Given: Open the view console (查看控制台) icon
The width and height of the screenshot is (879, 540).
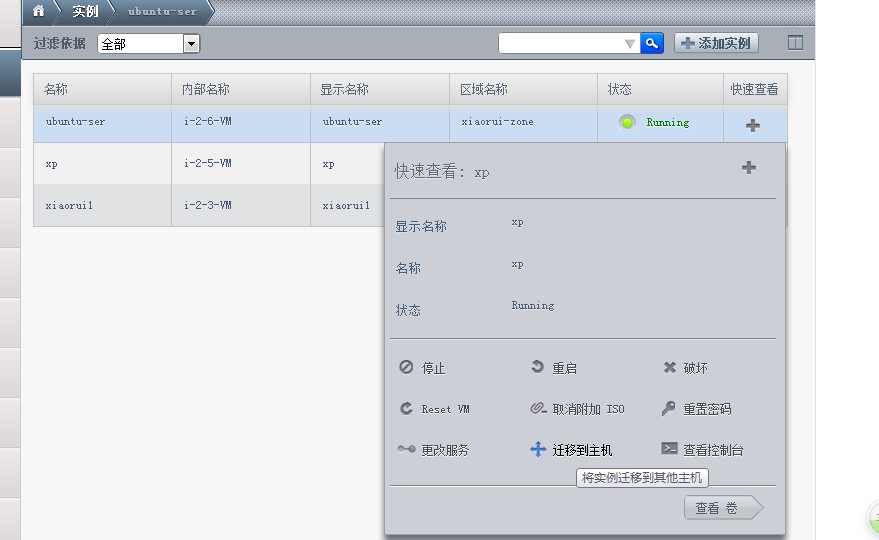Looking at the screenshot, I should pyautogui.click(x=669, y=449).
